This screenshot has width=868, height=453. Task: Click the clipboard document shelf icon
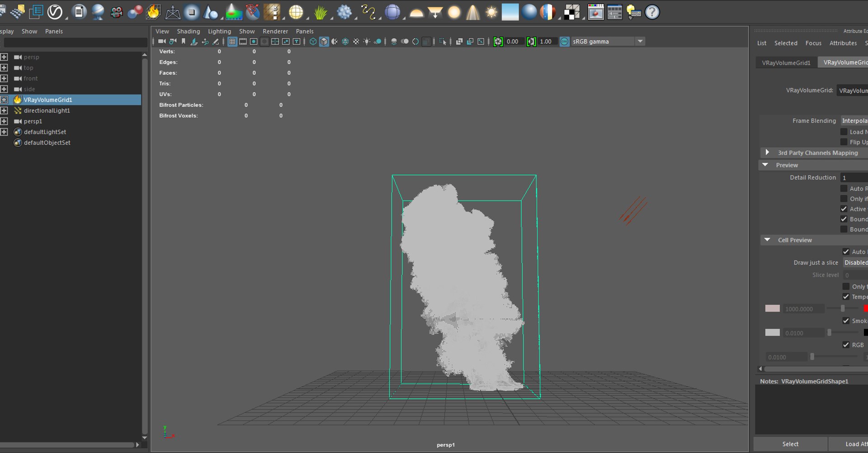(79, 12)
